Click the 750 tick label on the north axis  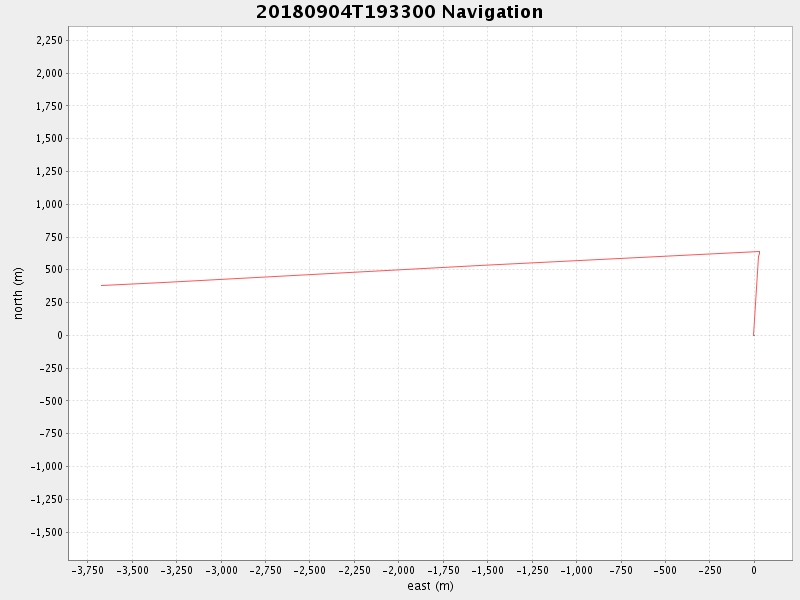(52, 237)
